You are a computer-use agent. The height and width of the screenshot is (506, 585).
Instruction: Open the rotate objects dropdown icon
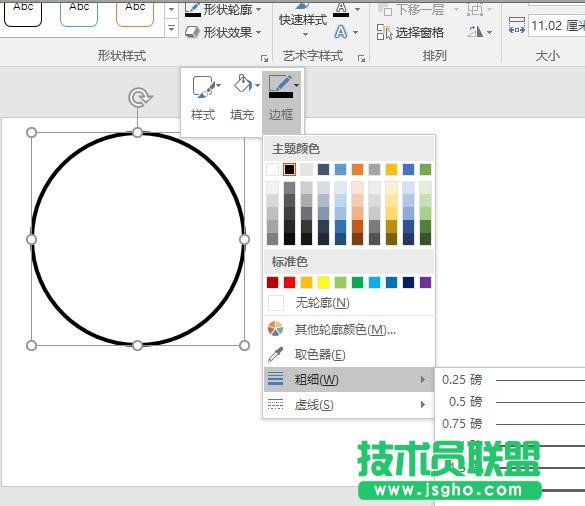pos(479,32)
